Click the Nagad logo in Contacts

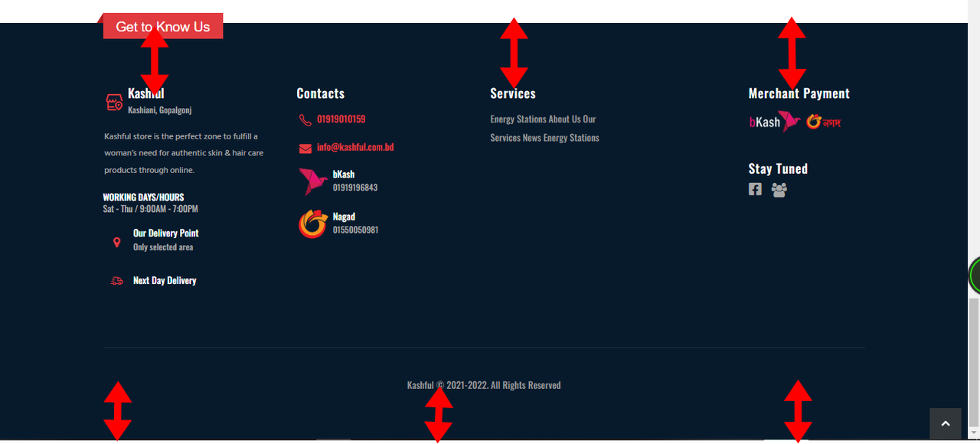[312, 224]
